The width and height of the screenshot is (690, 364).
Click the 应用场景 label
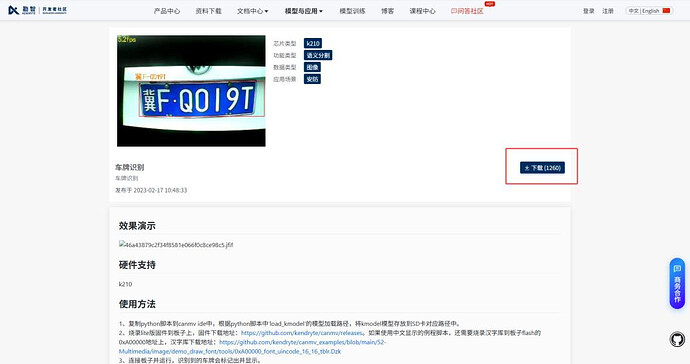pyautogui.click(x=285, y=79)
